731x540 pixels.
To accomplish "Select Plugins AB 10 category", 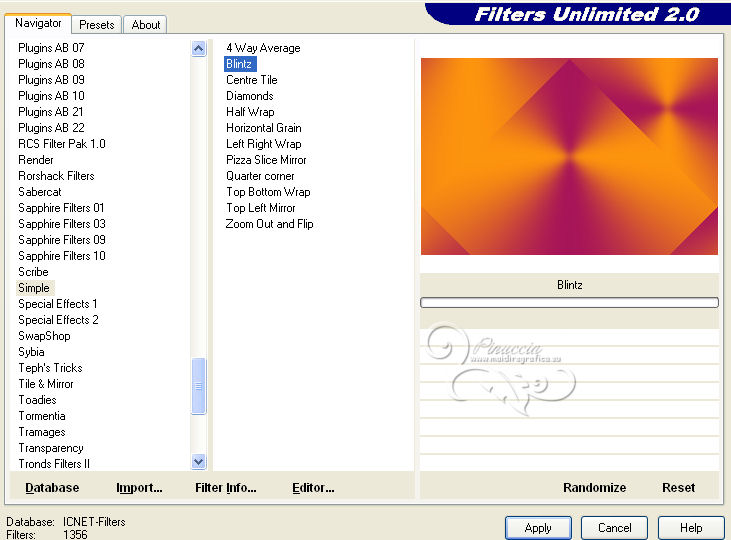I will coord(51,96).
